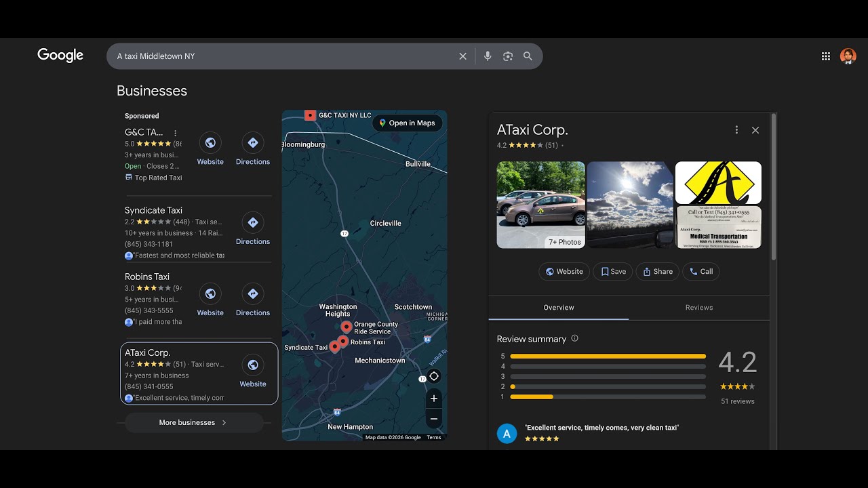The image size is (868, 488).
Task: Open G&C Taxi more options menu
Action: [175, 133]
